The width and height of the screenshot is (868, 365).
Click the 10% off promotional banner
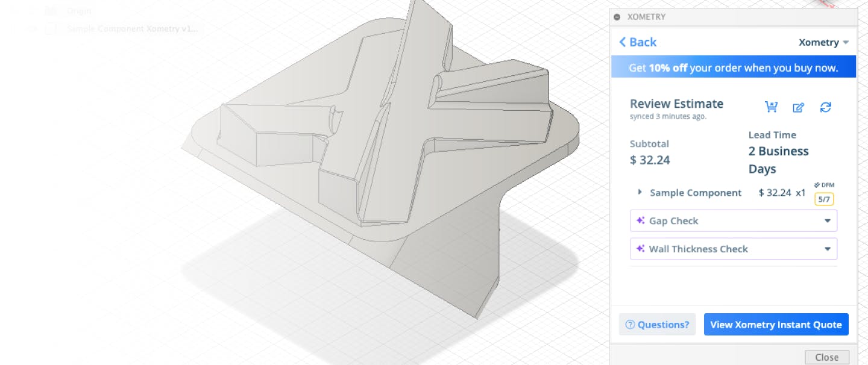(x=734, y=67)
